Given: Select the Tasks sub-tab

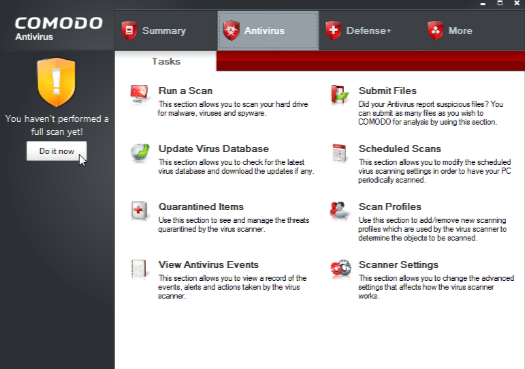Looking at the screenshot, I should (166, 62).
